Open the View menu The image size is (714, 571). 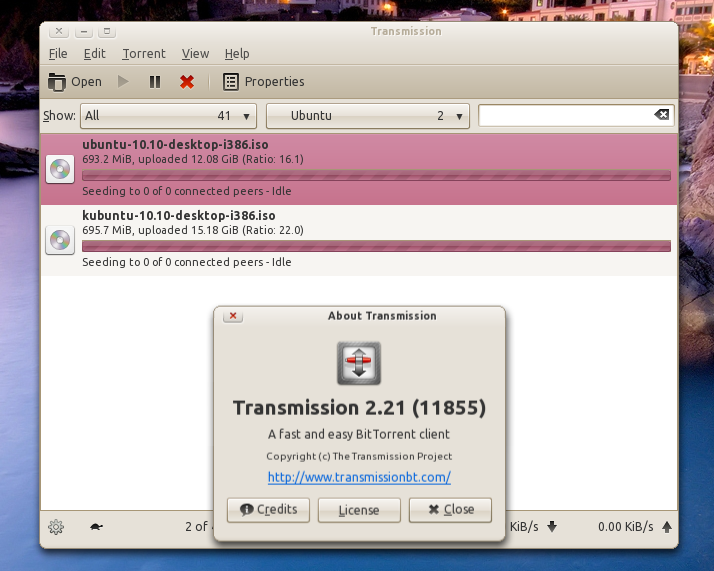[195, 54]
